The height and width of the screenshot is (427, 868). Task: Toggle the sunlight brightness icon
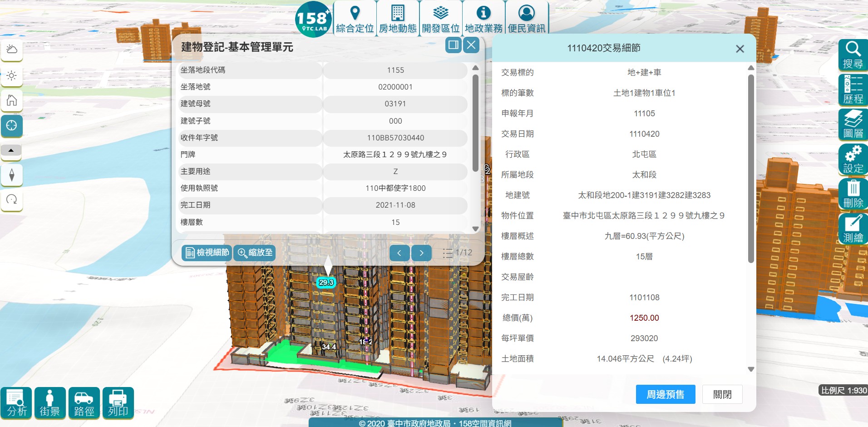tap(12, 75)
